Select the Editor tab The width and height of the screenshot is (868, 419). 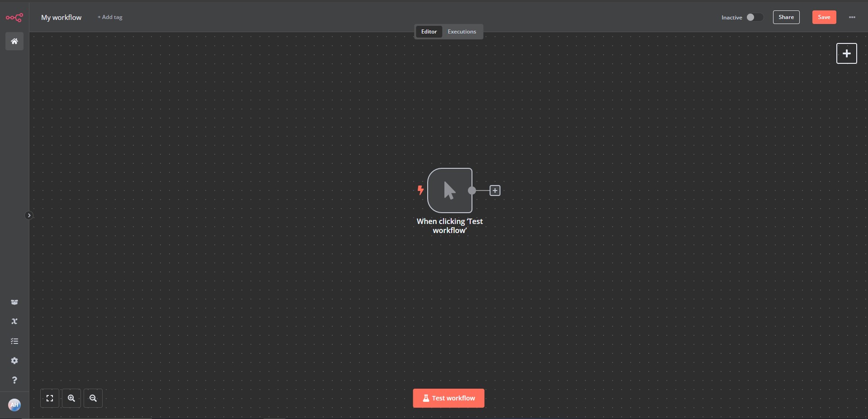(429, 32)
